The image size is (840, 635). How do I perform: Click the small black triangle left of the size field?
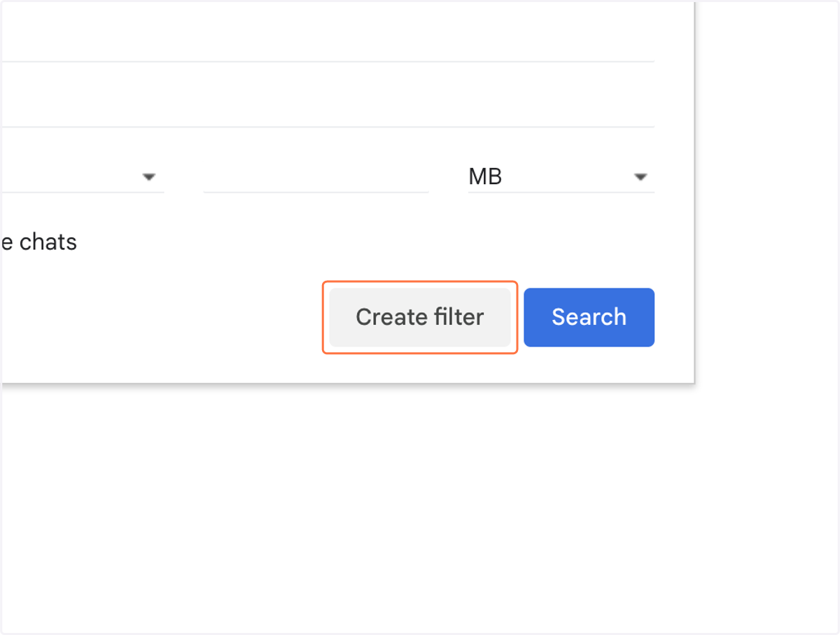(148, 177)
